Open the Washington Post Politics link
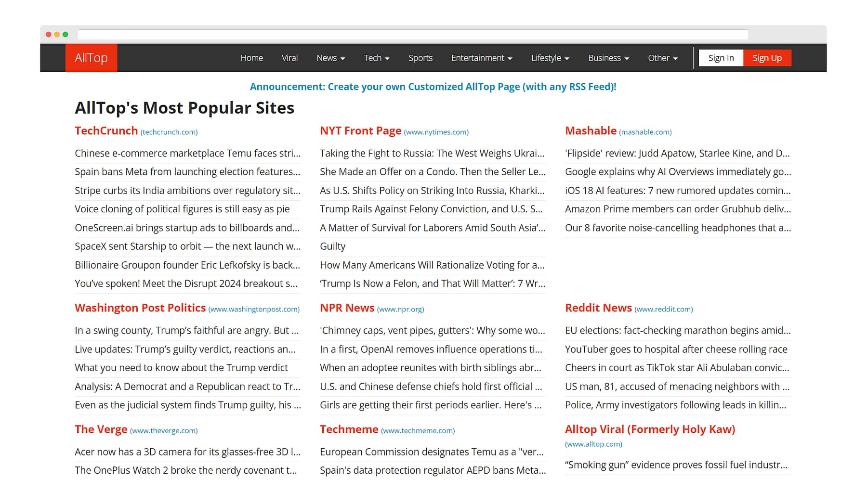The height and width of the screenshot is (504, 867). (140, 308)
